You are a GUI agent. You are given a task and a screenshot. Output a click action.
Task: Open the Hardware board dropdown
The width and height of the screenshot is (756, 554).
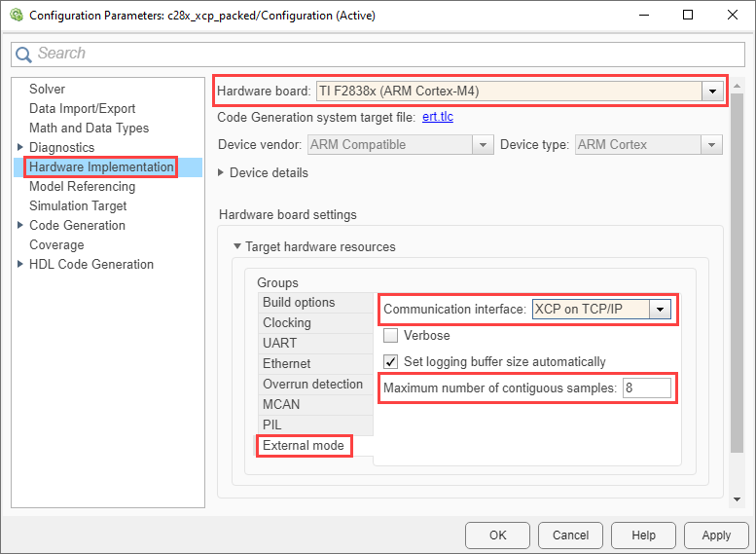(x=713, y=92)
